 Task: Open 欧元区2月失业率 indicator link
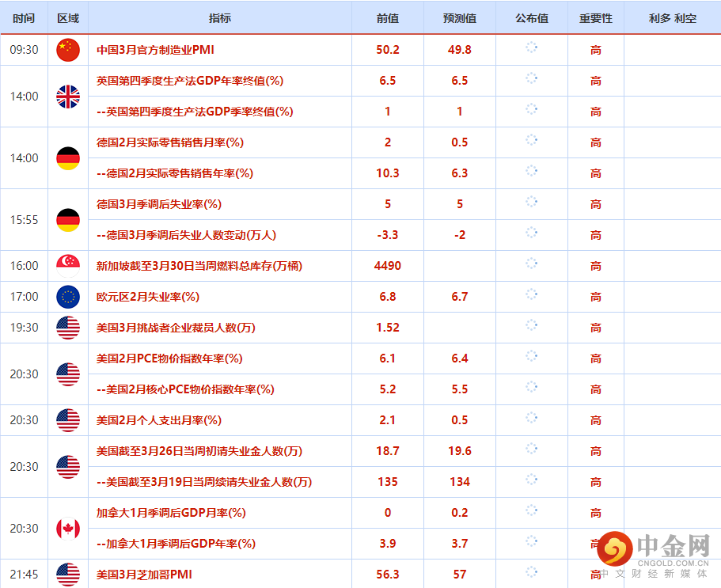tap(147, 297)
